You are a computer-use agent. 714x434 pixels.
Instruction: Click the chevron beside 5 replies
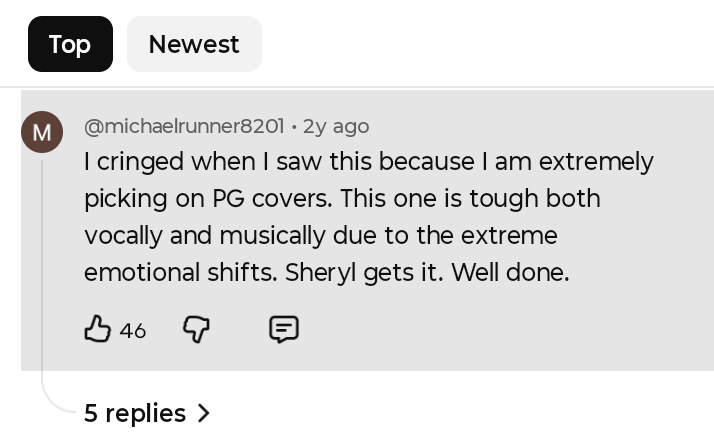pos(204,413)
